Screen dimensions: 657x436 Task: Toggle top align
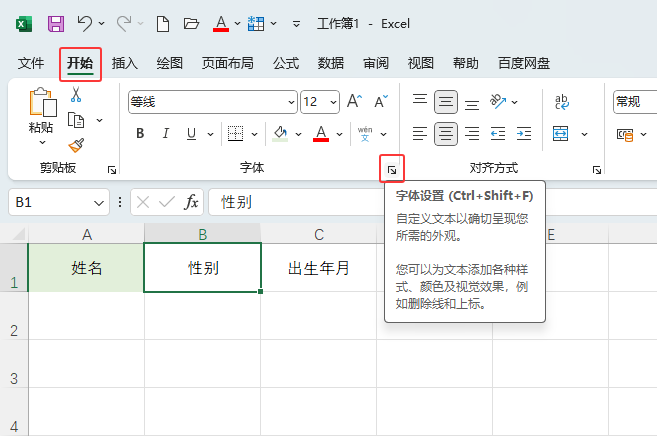pyautogui.click(x=420, y=99)
